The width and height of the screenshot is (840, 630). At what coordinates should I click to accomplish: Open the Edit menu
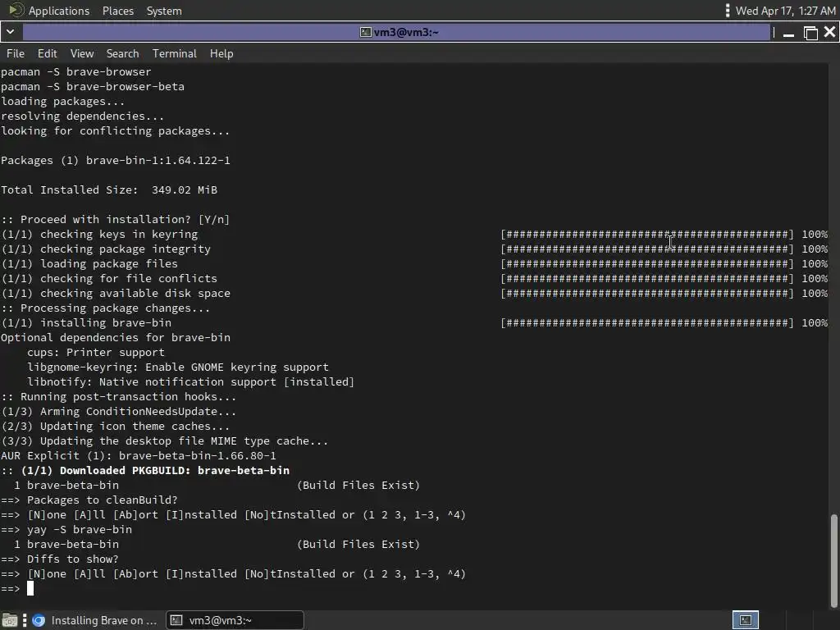(x=47, y=53)
